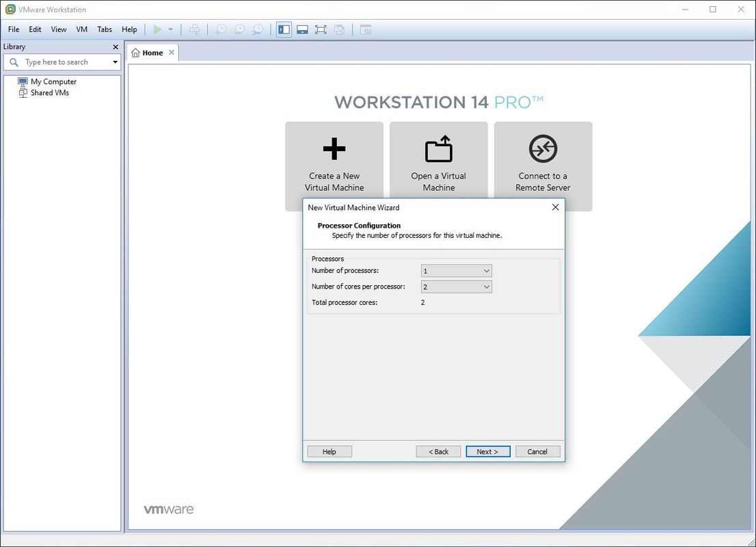Click the Next > button in the wizard
The width and height of the screenshot is (756, 547).
[487, 451]
